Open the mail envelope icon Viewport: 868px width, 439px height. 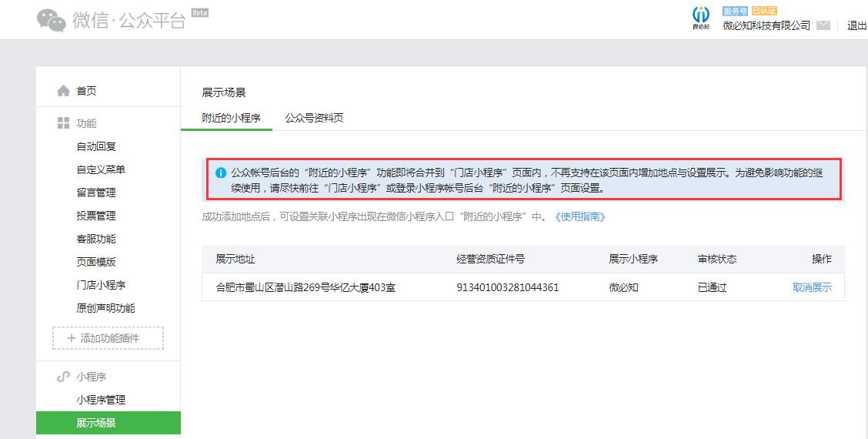823,25
